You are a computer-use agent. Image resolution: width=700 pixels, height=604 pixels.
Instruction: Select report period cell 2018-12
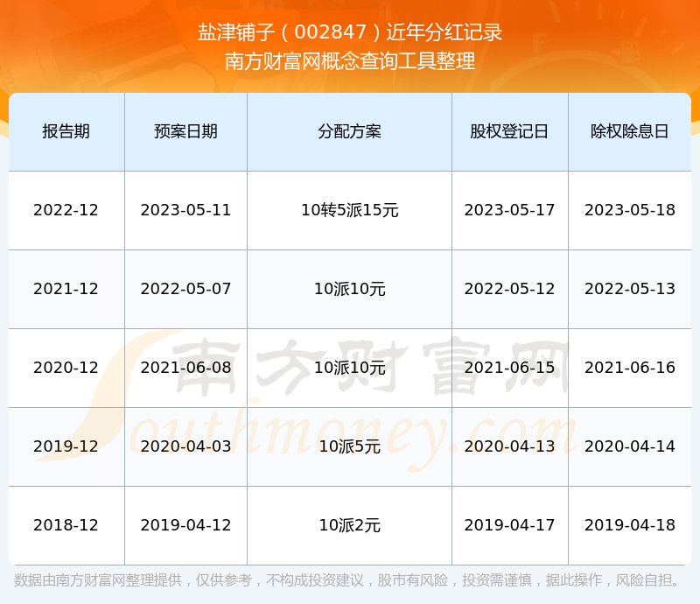coord(66,525)
